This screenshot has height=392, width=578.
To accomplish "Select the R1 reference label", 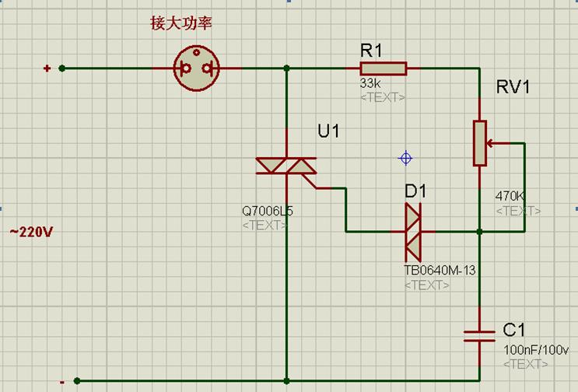I will [371, 51].
